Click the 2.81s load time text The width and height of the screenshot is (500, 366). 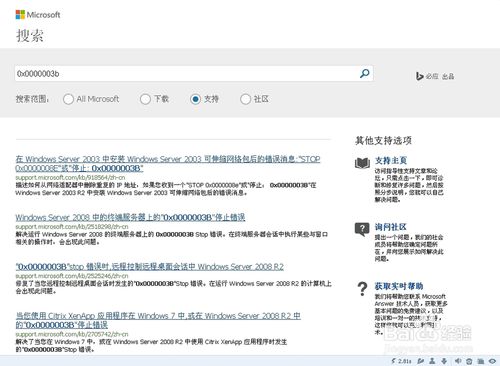pyautogui.click(x=404, y=361)
